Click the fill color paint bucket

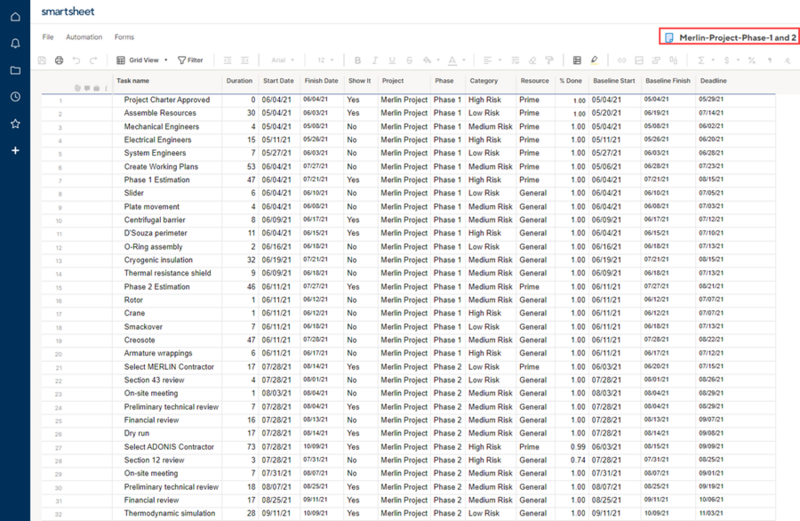click(x=427, y=60)
